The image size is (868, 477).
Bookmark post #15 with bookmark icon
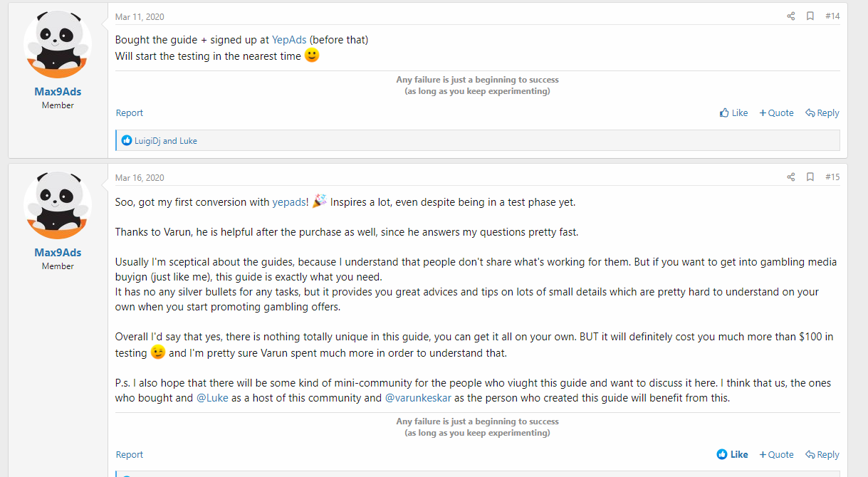point(810,177)
